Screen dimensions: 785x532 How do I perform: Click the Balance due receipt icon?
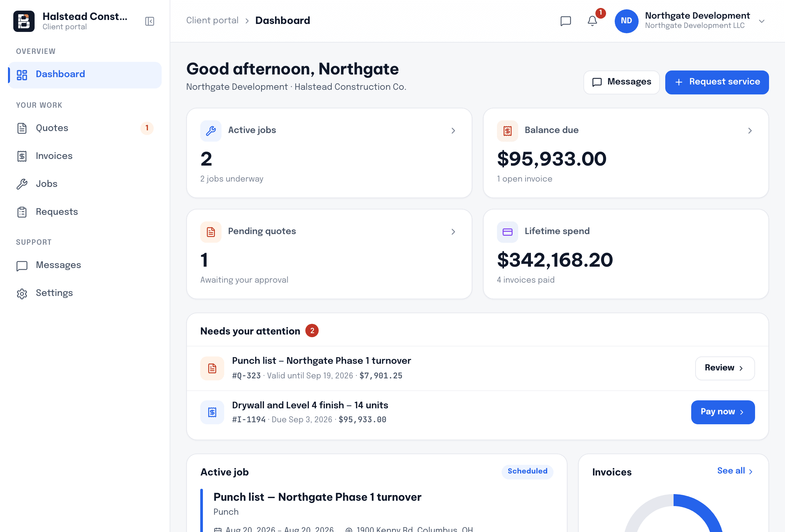point(507,131)
